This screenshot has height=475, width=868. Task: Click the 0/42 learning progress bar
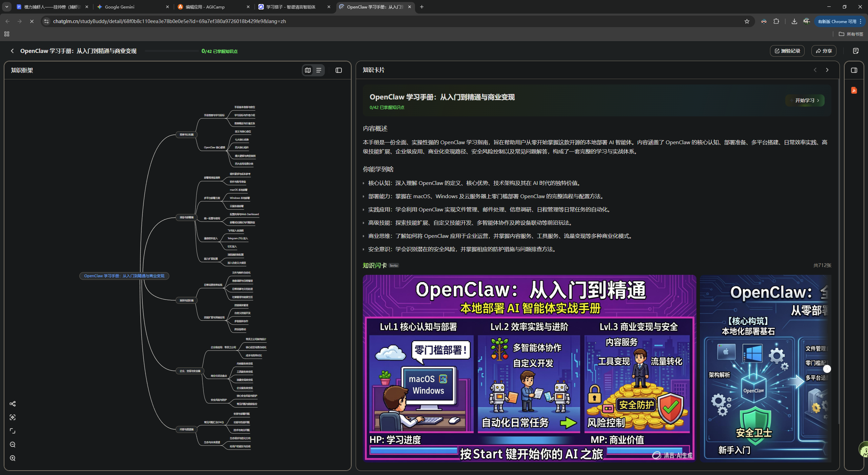[x=172, y=51]
